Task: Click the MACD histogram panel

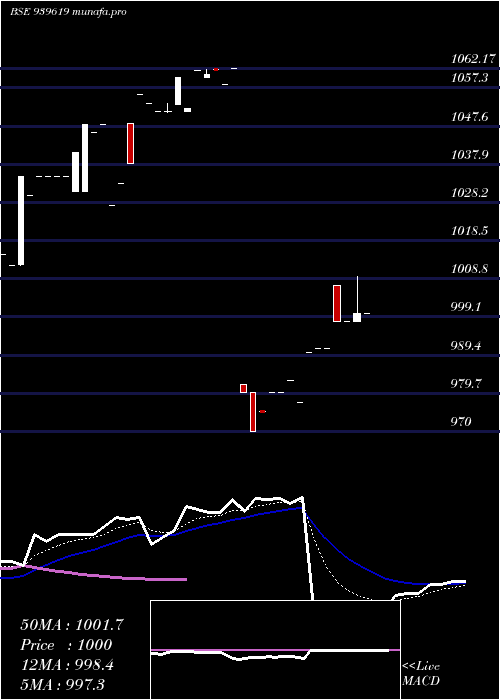Action: pyautogui.click(x=275, y=650)
